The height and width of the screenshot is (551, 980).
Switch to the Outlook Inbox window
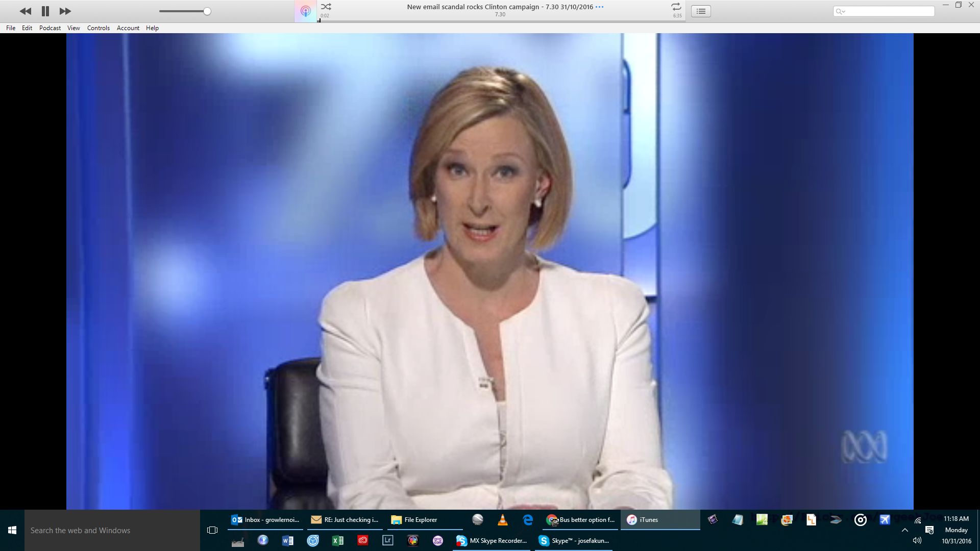click(x=265, y=520)
